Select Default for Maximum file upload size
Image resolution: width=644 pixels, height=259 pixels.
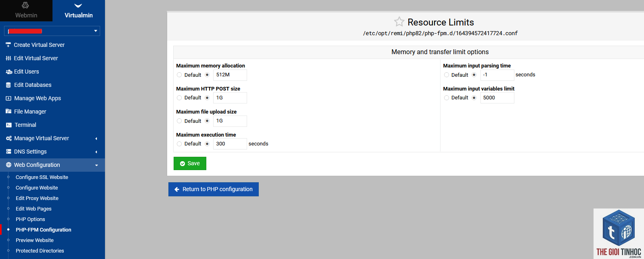(x=179, y=121)
